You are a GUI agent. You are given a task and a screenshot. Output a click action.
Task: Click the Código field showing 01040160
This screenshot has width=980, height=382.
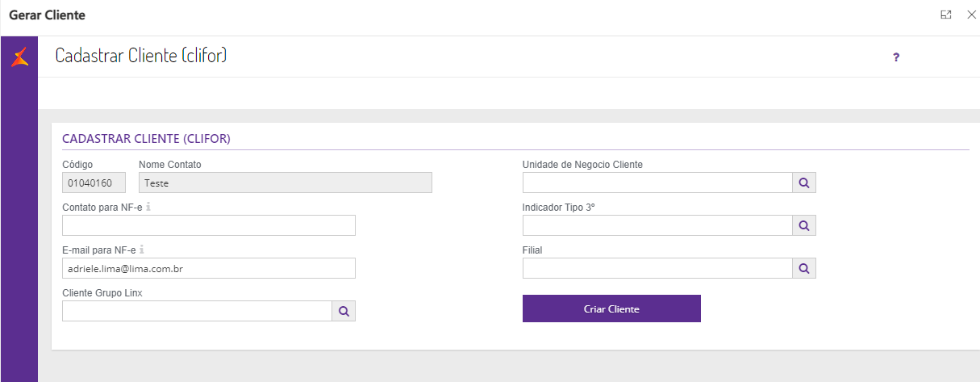tap(94, 183)
